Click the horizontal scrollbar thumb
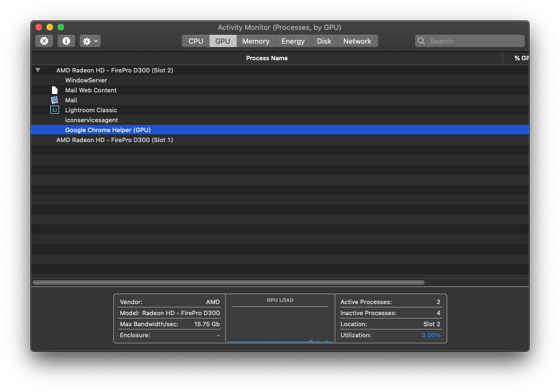The height and width of the screenshot is (392, 560). 228,283
